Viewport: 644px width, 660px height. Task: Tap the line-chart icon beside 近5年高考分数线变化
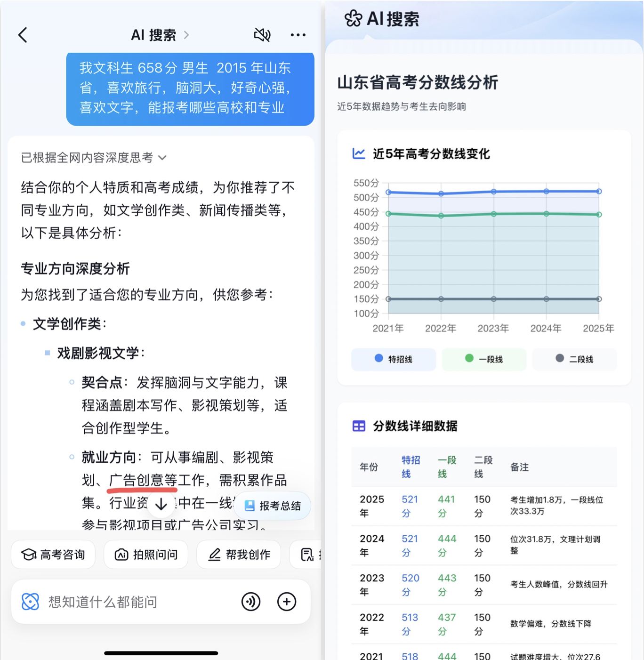pos(359,153)
